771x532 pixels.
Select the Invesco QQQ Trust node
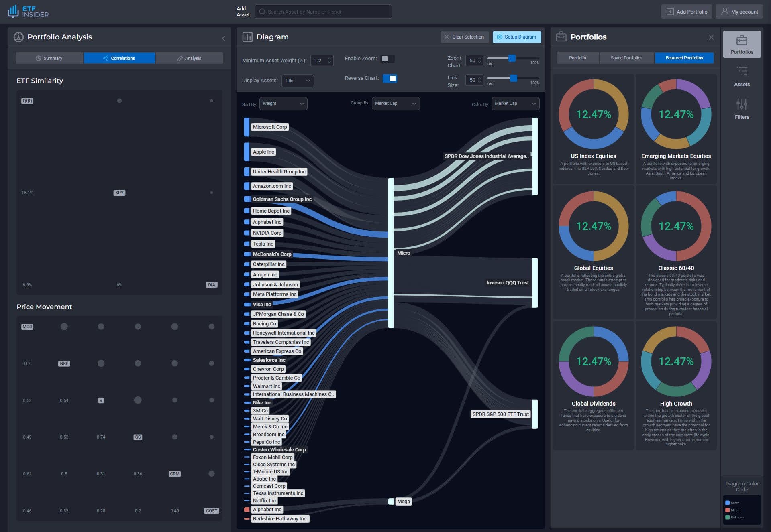(508, 282)
